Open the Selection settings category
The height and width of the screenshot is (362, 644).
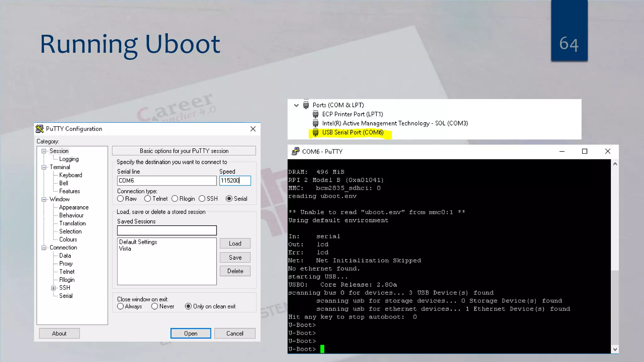point(70,232)
